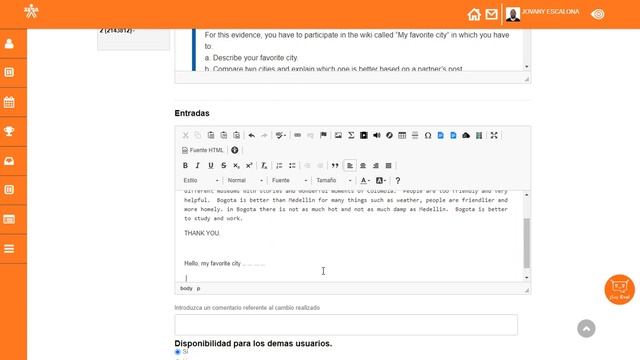
Task: Align text to the left
Action: [350, 165]
